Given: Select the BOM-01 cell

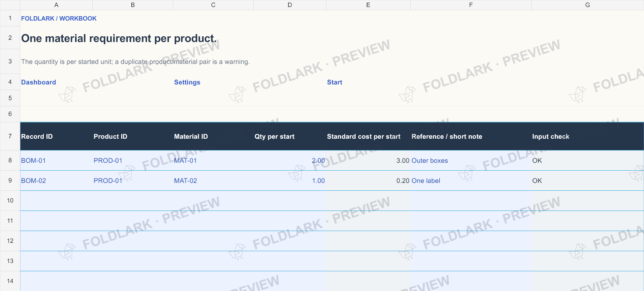Looking at the screenshot, I should (x=56, y=161).
